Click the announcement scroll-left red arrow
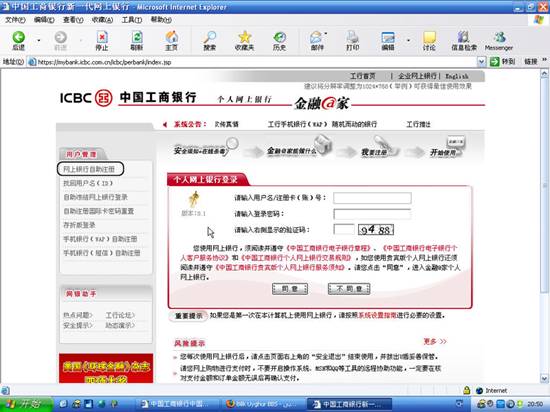Image resolution: width=550 pixels, height=412 pixels. [165, 124]
